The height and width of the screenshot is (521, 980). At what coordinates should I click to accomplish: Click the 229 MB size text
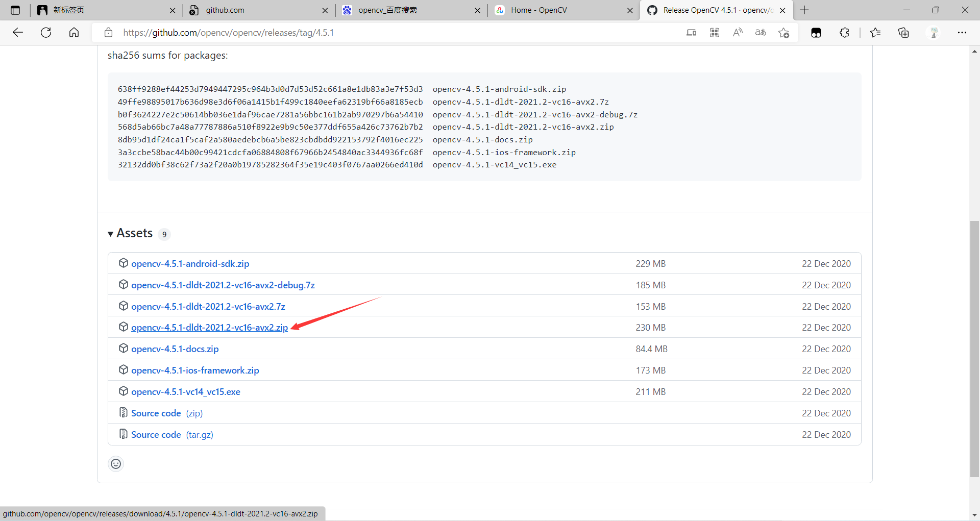pyautogui.click(x=650, y=264)
